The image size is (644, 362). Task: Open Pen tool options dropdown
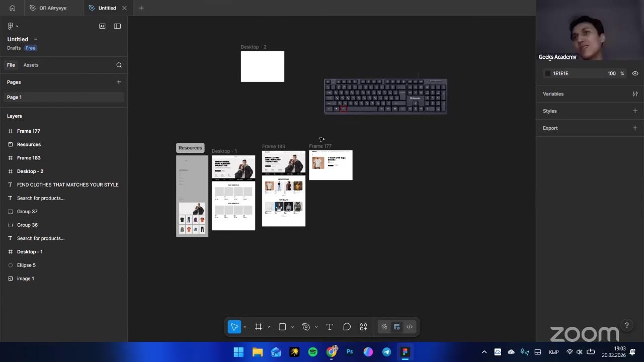[x=316, y=327]
